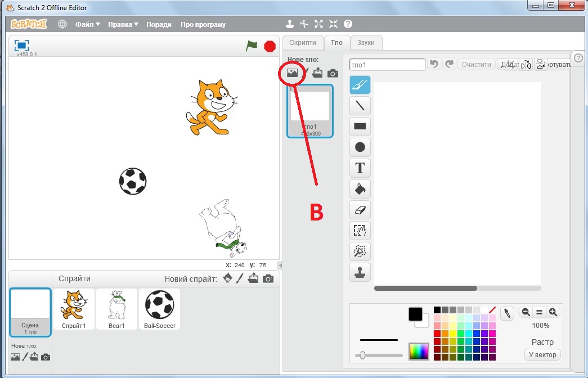Pick the transparent no-color swatch

pyautogui.click(x=492, y=310)
